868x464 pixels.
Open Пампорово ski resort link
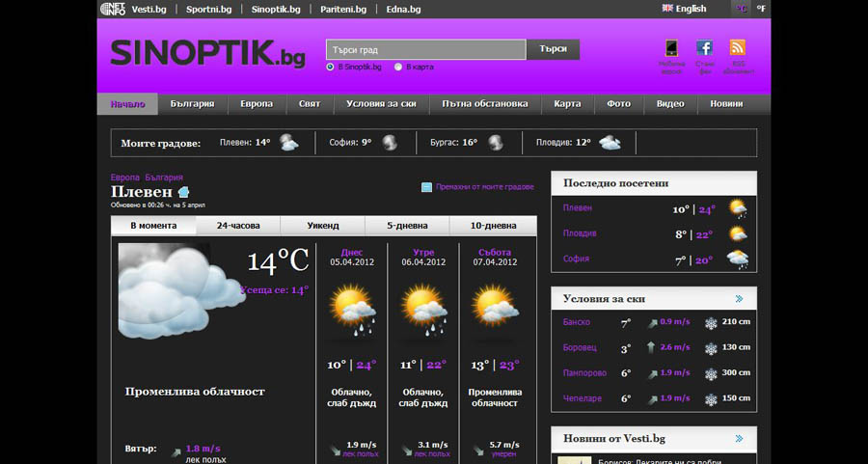coord(584,373)
